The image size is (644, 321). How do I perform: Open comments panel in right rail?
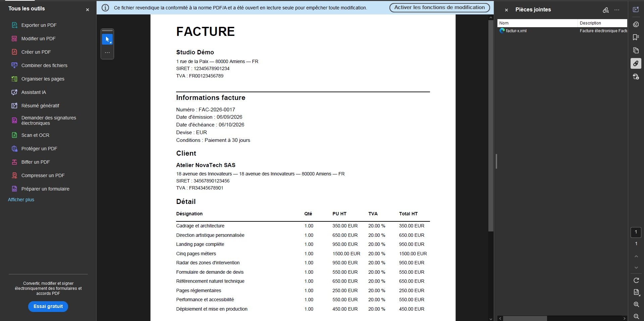point(636,24)
